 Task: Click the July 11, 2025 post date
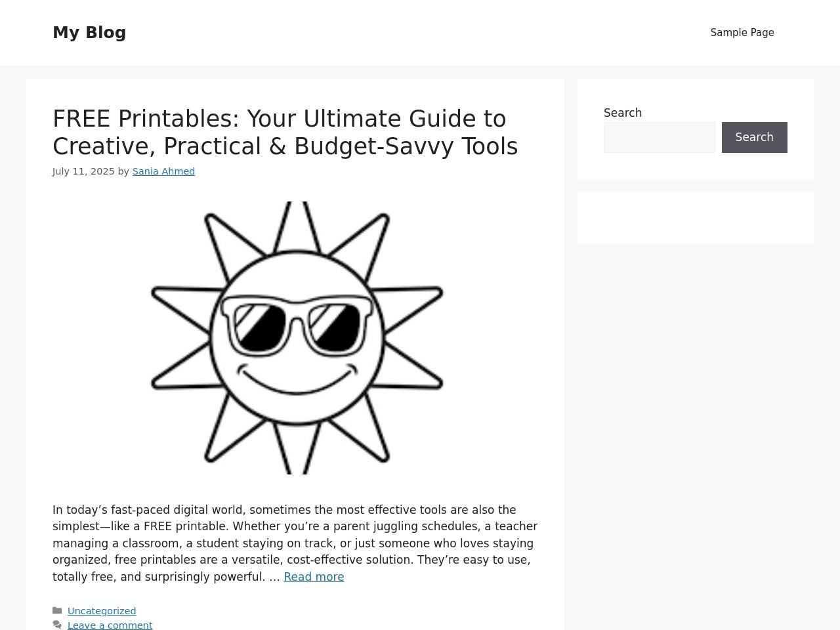[83, 171]
